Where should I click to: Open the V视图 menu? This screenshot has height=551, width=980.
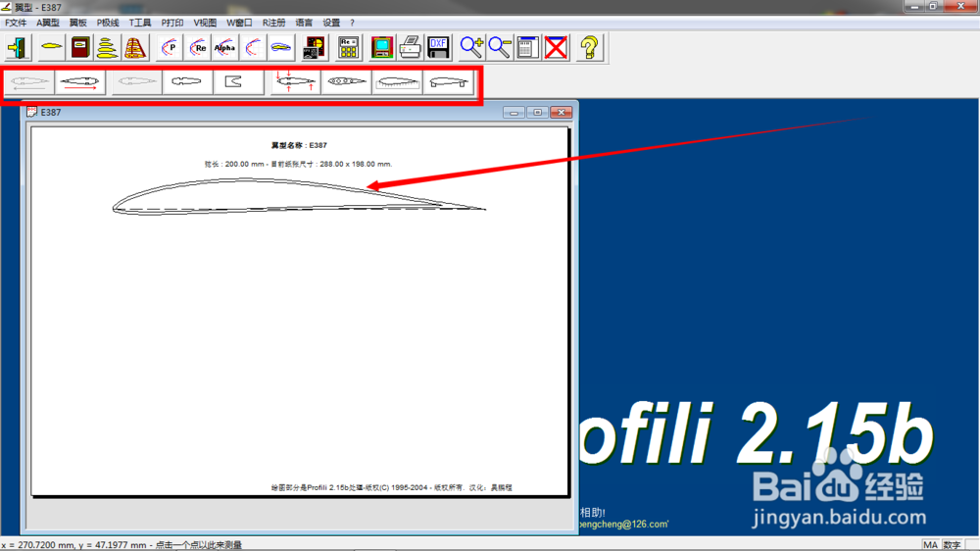click(205, 23)
